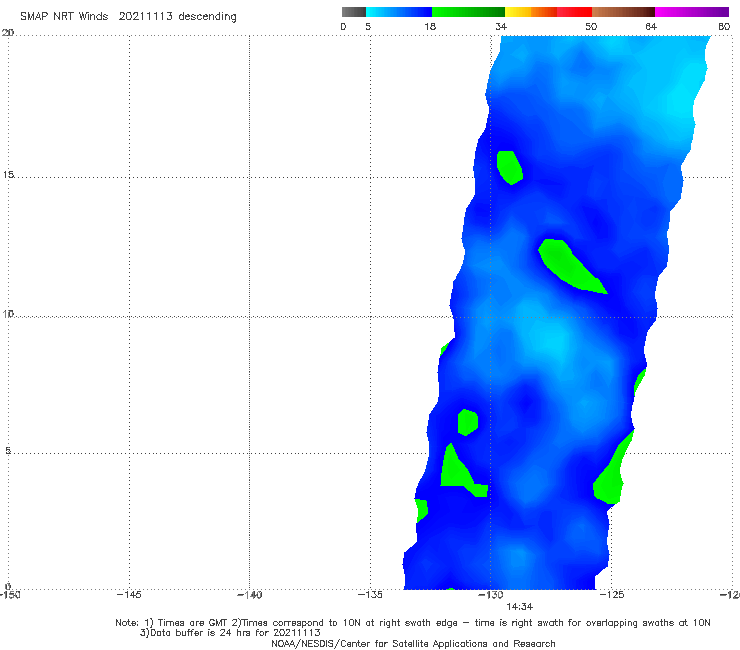Click the green 18-34 segment of color bar
Image resolution: width=740 pixels, height=650 pixels.
[x=468, y=12]
